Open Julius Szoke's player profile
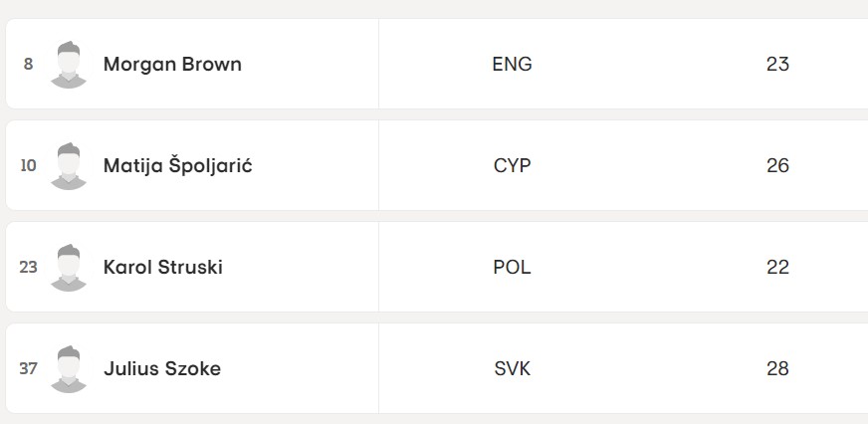The image size is (868, 424). click(x=162, y=369)
